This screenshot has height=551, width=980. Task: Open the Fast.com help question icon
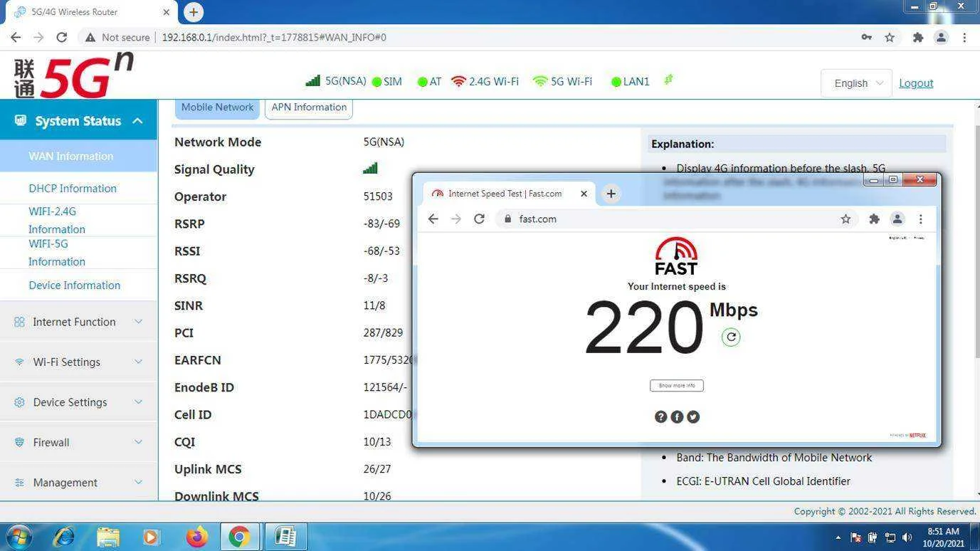click(660, 417)
